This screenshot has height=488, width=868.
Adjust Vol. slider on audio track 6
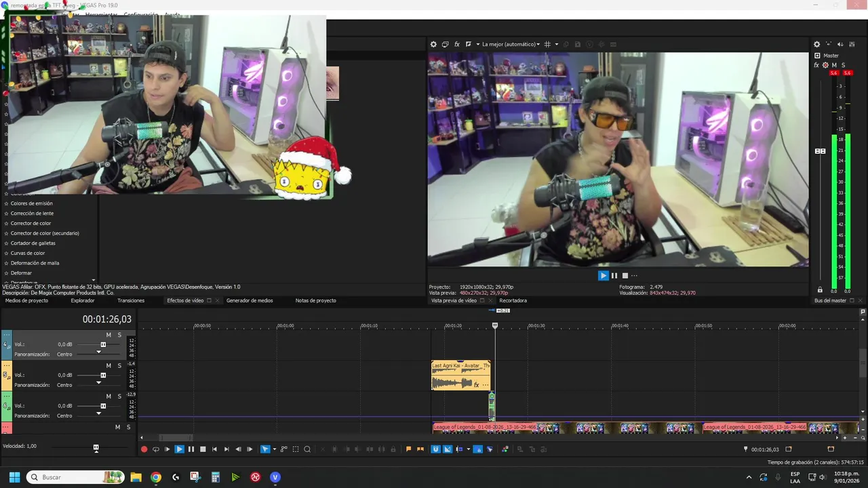point(103,405)
